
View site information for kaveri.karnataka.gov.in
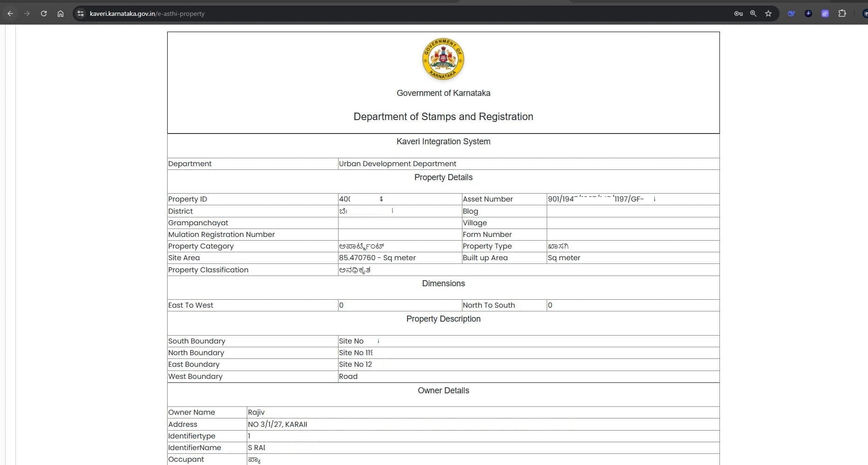point(81,13)
